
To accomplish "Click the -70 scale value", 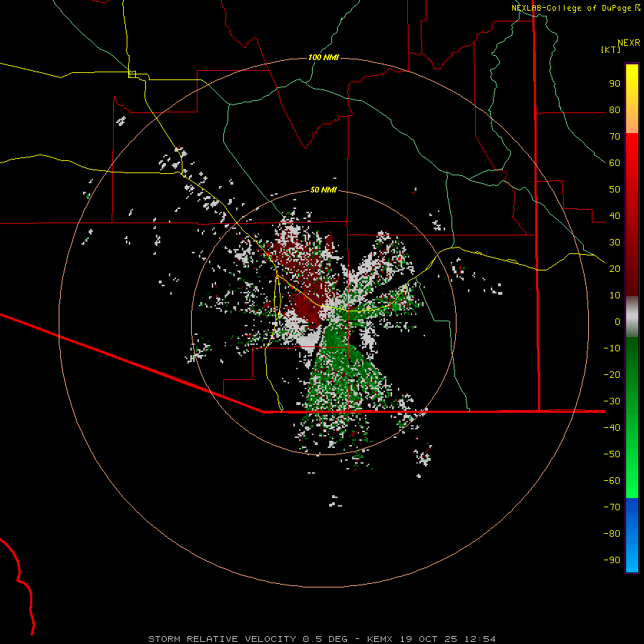I will 612,507.
